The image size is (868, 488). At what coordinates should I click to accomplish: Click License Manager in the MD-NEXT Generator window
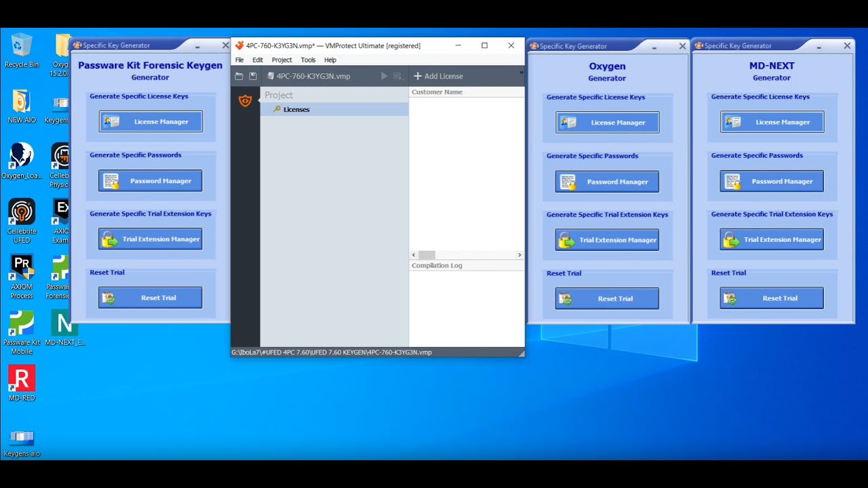(x=772, y=122)
